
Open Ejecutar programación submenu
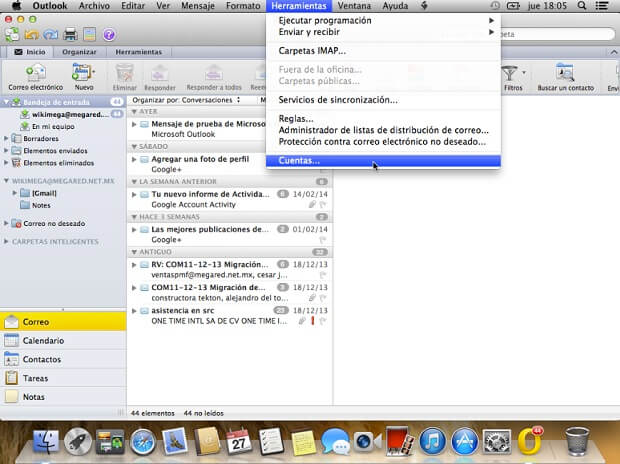click(383, 21)
